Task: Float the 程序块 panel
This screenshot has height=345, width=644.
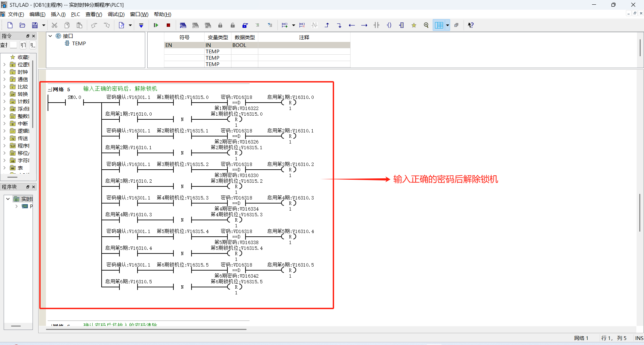Action: tap(28, 187)
